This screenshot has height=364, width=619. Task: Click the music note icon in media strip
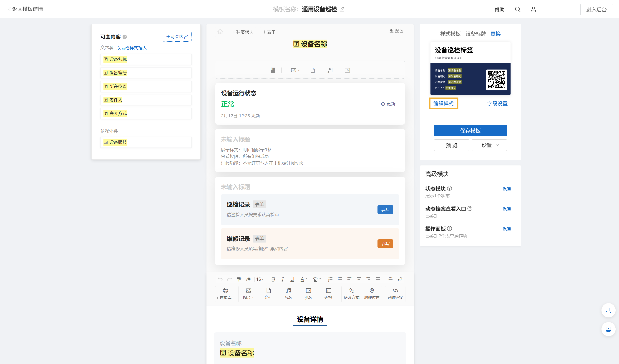[x=330, y=70]
